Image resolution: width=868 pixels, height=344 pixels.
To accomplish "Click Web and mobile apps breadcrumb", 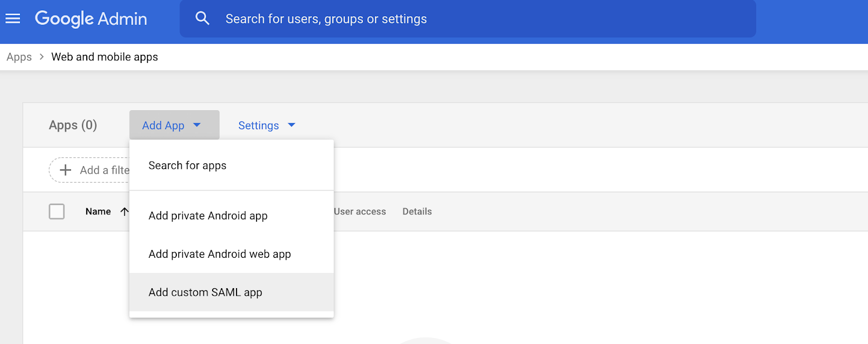I will tap(105, 57).
